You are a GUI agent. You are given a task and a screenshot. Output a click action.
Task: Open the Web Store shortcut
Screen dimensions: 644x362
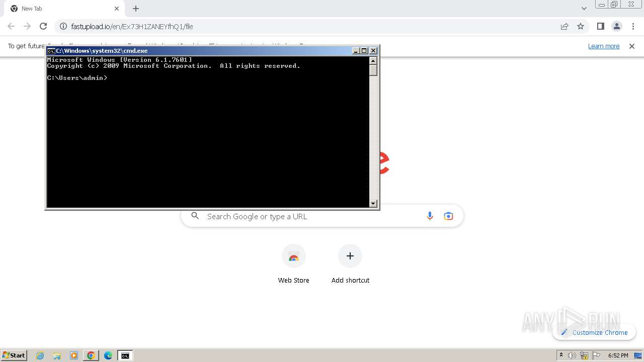[294, 265]
